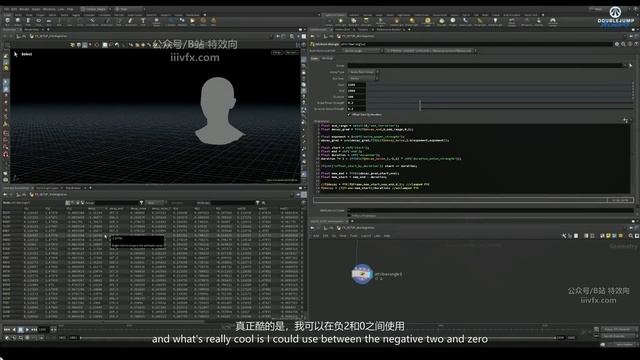Select the Distant Light shelf tool
640x360 pixels.
coord(412,21)
